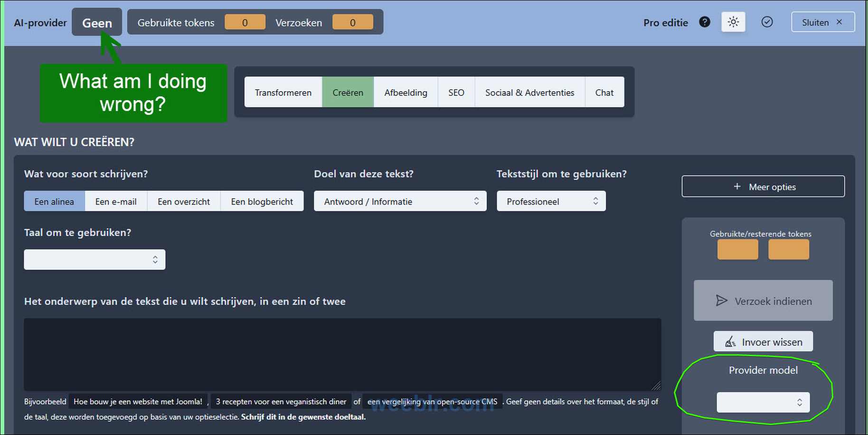Open the Afbeelding tab
The width and height of the screenshot is (868, 435).
tap(406, 93)
